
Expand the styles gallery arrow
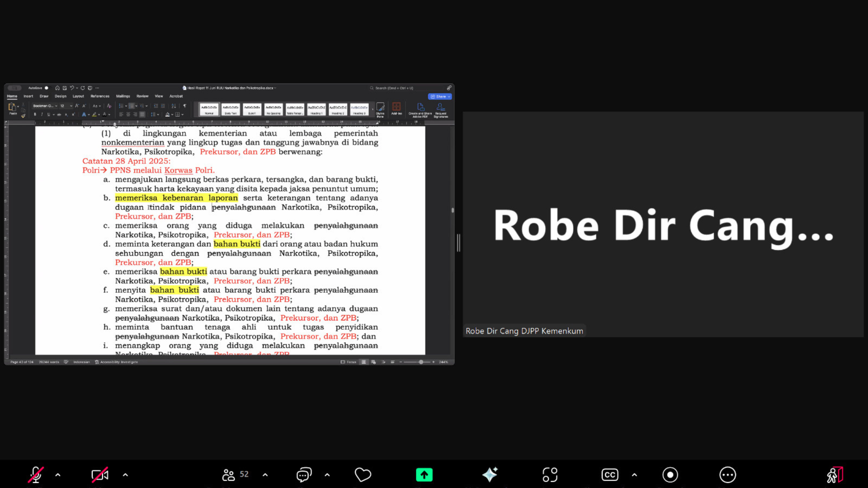pos(373,109)
